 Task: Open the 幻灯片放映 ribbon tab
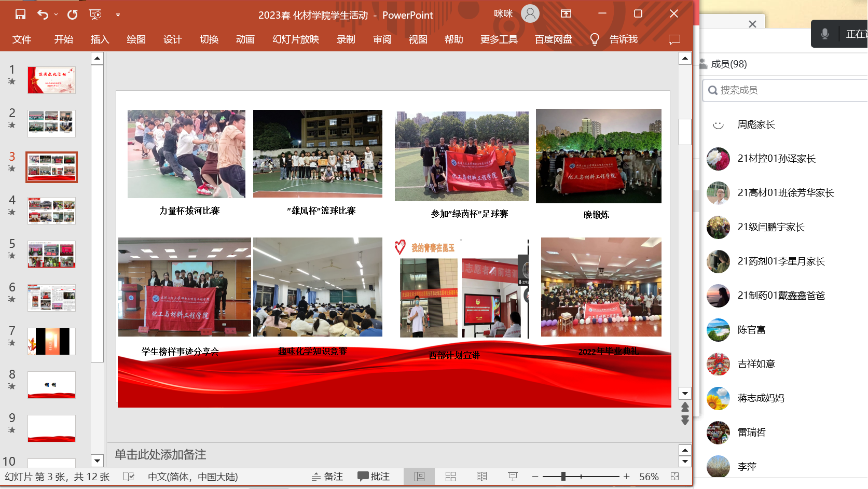pyautogui.click(x=296, y=39)
